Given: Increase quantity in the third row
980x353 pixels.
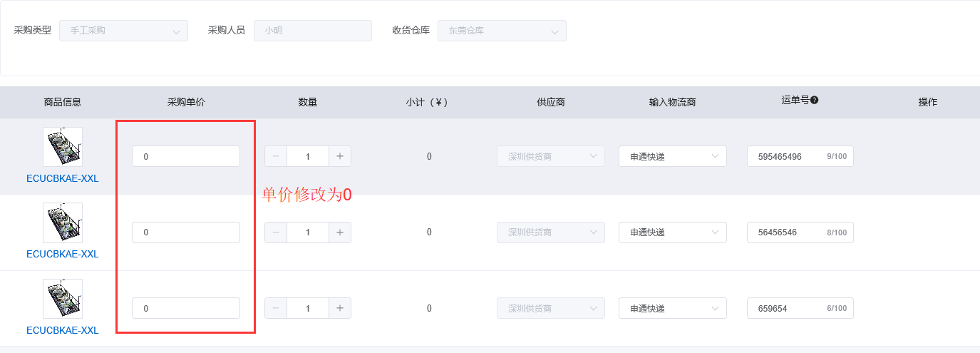Looking at the screenshot, I should [x=340, y=308].
